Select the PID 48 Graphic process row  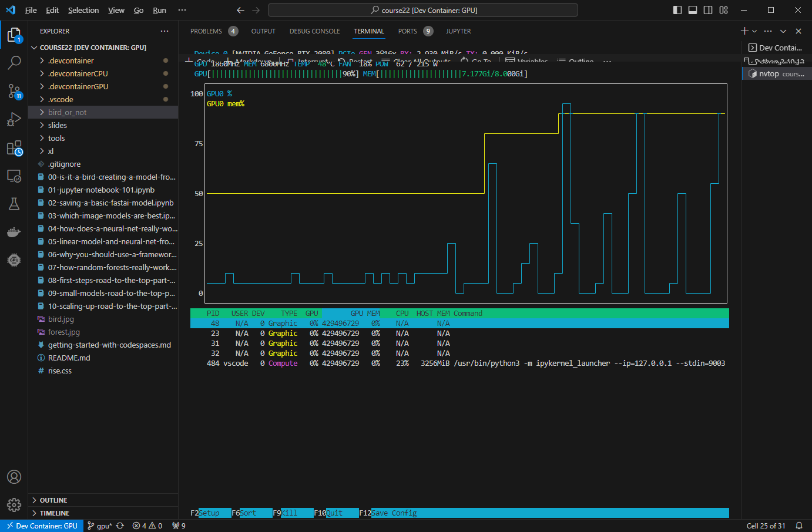pyautogui.click(x=459, y=324)
